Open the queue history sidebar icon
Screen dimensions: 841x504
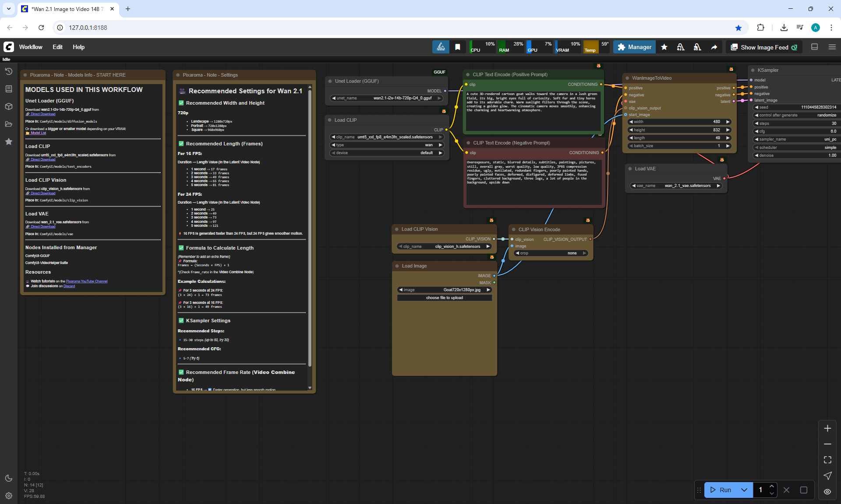(9, 71)
